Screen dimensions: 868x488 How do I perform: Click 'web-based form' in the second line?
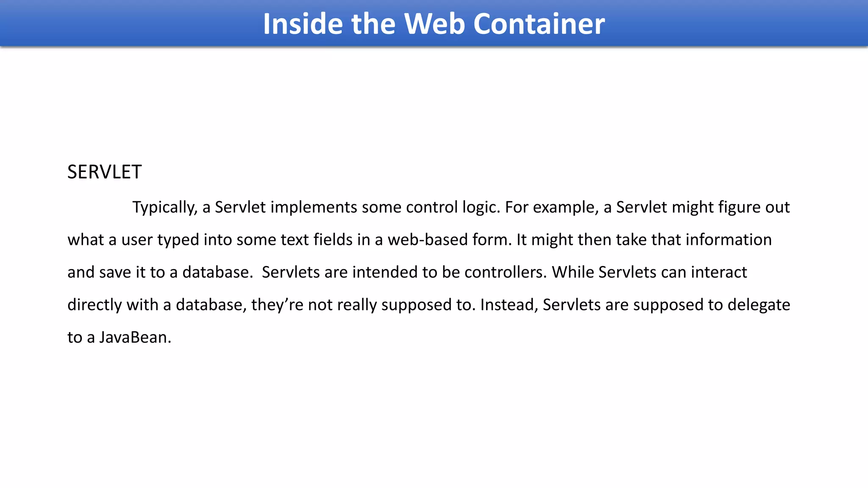pyautogui.click(x=450, y=240)
